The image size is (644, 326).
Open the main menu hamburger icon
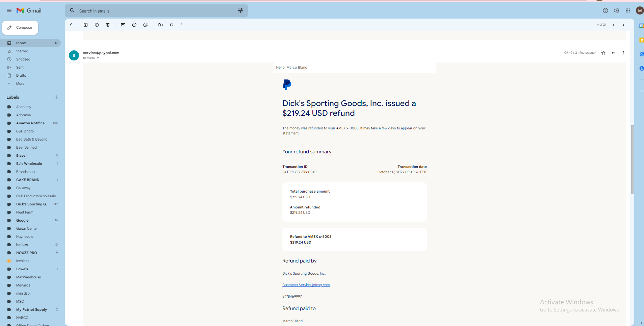click(x=9, y=10)
